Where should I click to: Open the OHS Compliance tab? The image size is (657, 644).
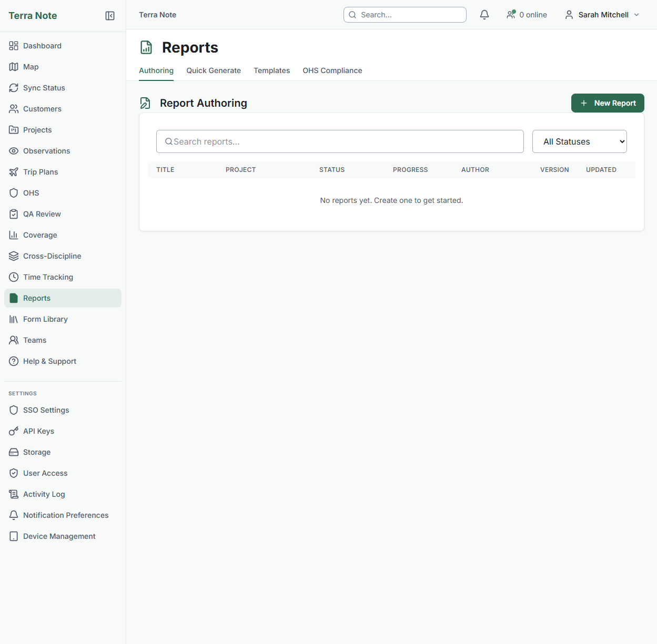point(332,70)
